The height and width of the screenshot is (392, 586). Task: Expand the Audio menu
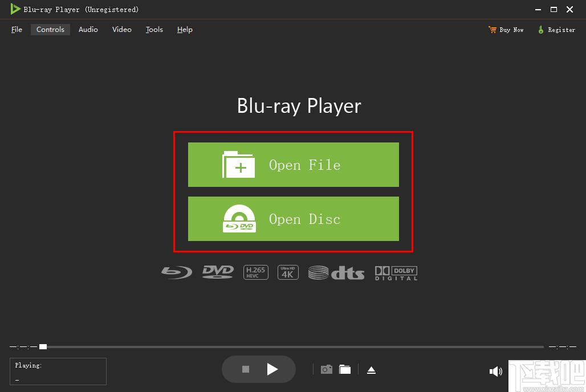pyautogui.click(x=88, y=30)
